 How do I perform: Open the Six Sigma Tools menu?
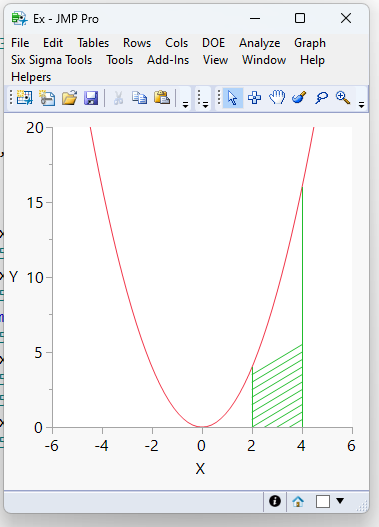[x=51, y=60]
